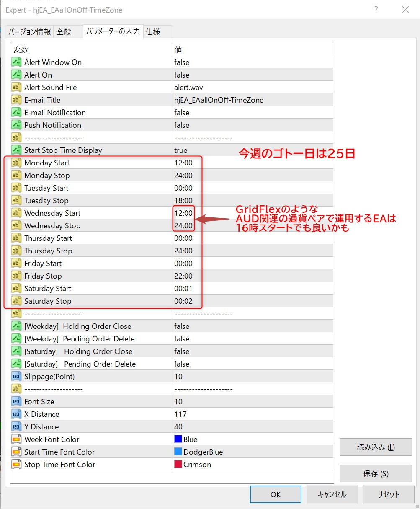Image resolution: width=420 pixels, height=509 pixels.
Task: Click the string icon next to Monday Start
Action: [16, 163]
